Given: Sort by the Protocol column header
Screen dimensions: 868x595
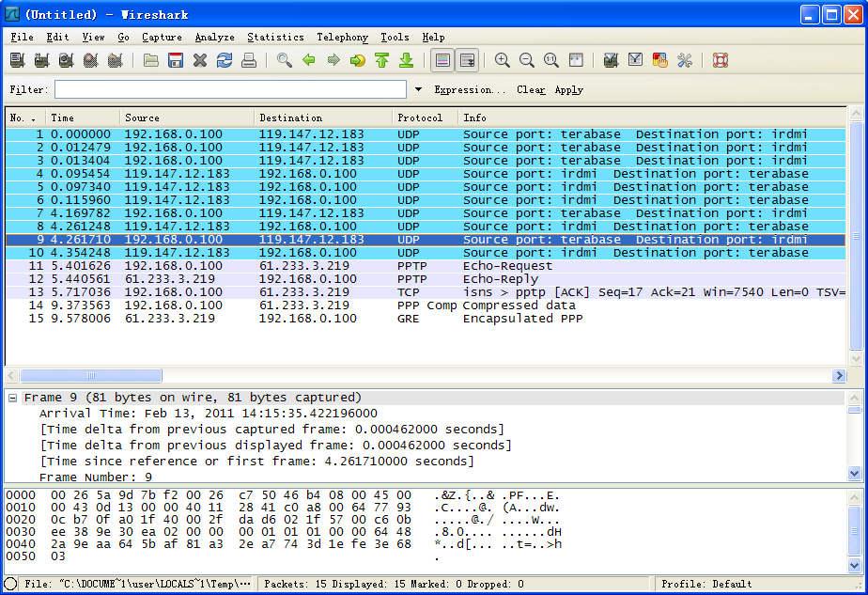Looking at the screenshot, I should [425, 117].
